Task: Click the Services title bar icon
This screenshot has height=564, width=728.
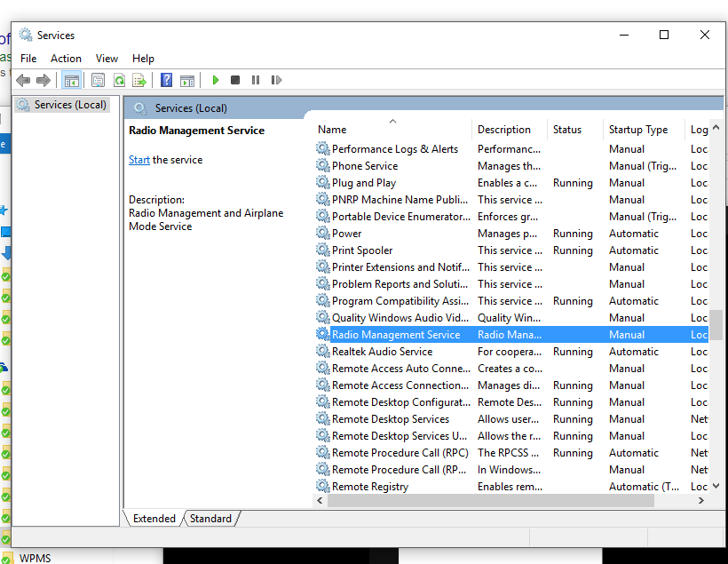Action: pyautogui.click(x=26, y=35)
